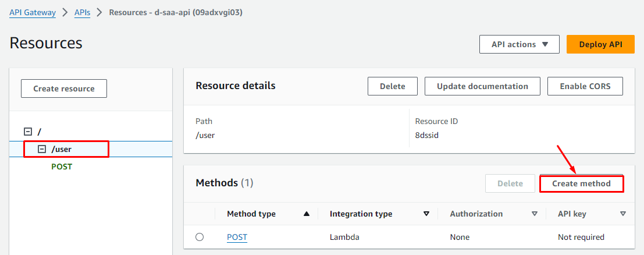644x255 pixels.
Task: Click API key column sort arrow
Action: coord(623,214)
